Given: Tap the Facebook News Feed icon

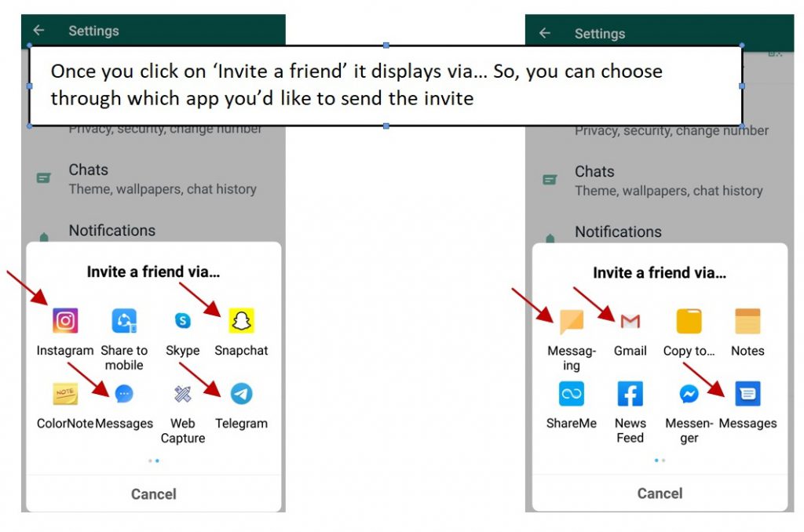Looking at the screenshot, I should pyautogui.click(x=630, y=394).
